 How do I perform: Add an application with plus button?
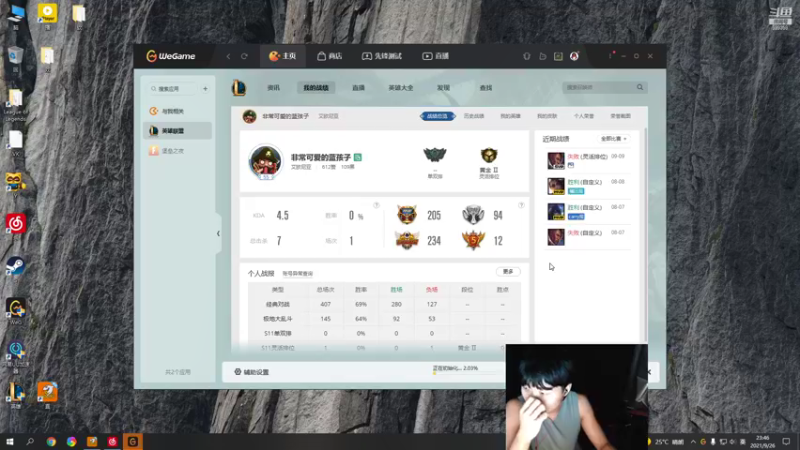(x=206, y=89)
